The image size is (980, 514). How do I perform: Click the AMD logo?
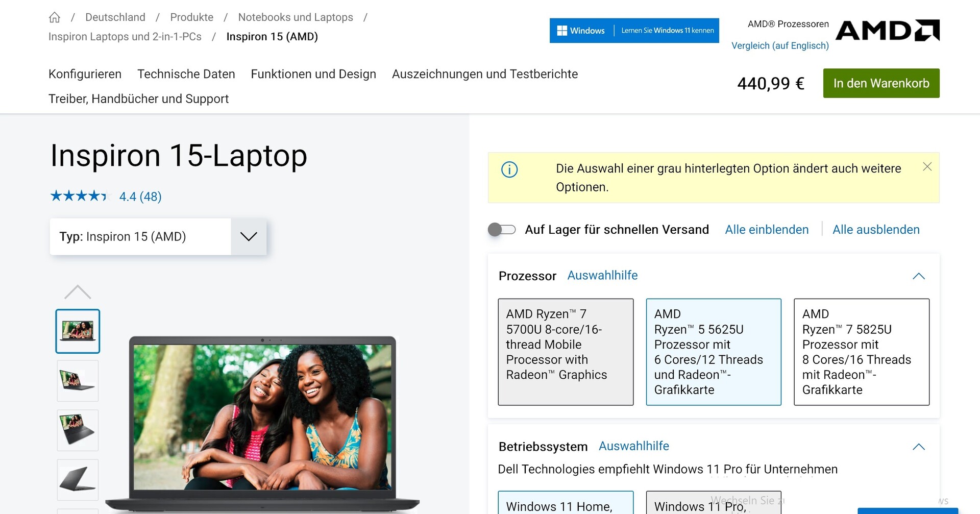(x=887, y=30)
